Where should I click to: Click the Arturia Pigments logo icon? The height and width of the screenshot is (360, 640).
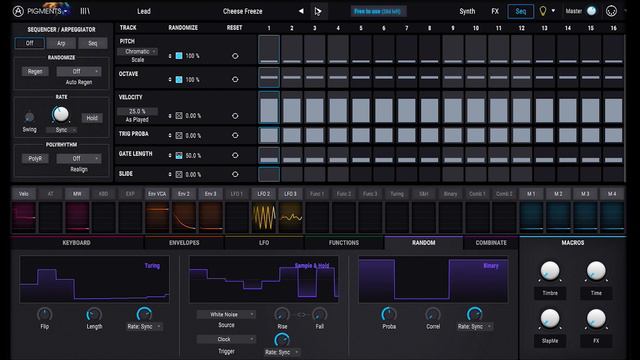(18, 11)
